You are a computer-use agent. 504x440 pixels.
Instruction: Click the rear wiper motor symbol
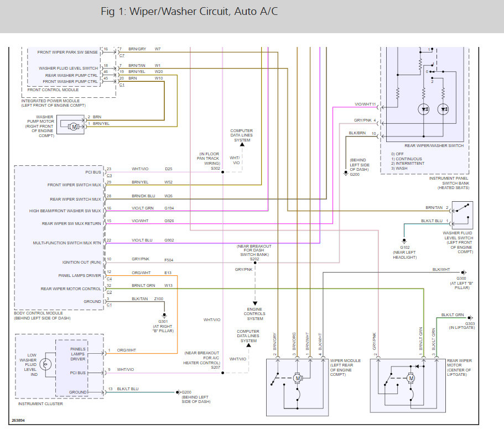click(411, 378)
